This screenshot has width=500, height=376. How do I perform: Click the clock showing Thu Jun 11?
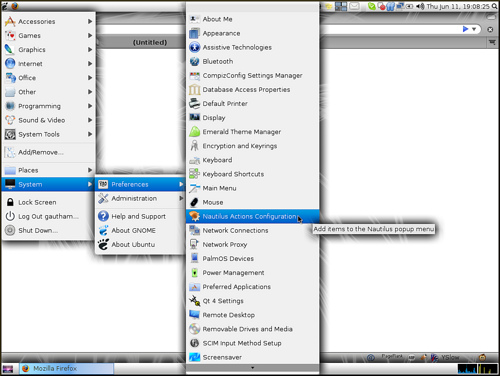[458, 6]
